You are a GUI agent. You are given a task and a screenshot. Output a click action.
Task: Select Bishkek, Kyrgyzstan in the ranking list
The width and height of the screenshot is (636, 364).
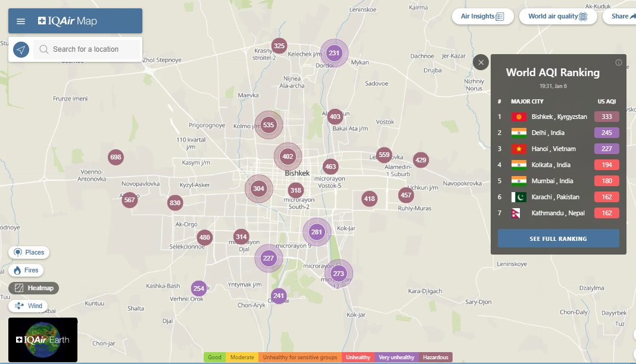pos(559,117)
